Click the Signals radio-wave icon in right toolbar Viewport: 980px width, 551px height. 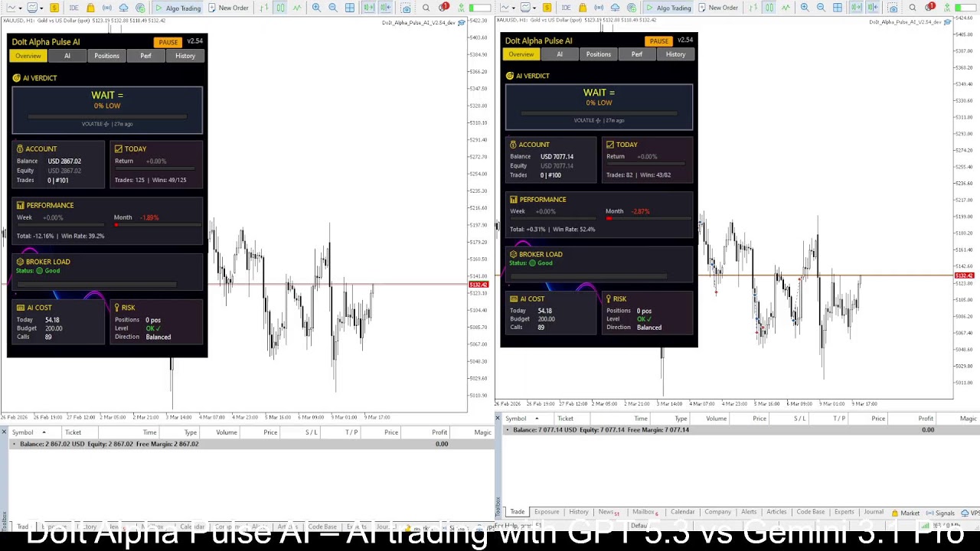click(x=599, y=8)
